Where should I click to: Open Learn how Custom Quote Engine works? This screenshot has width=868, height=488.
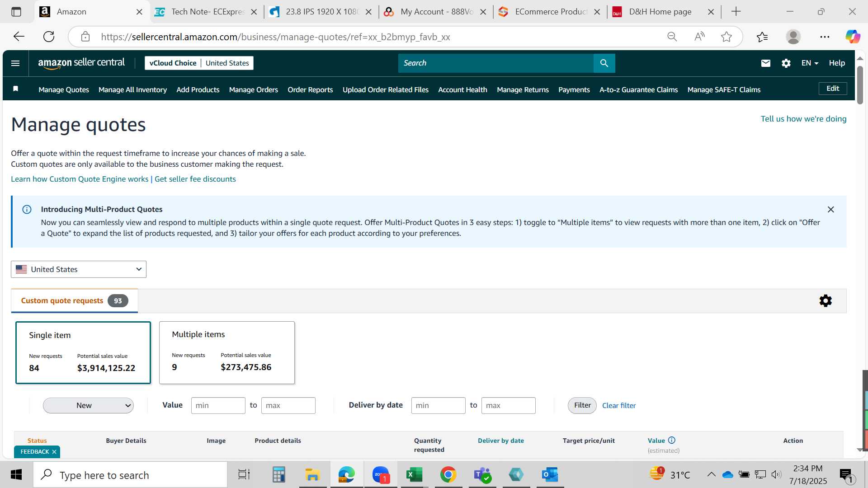tap(80, 179)
